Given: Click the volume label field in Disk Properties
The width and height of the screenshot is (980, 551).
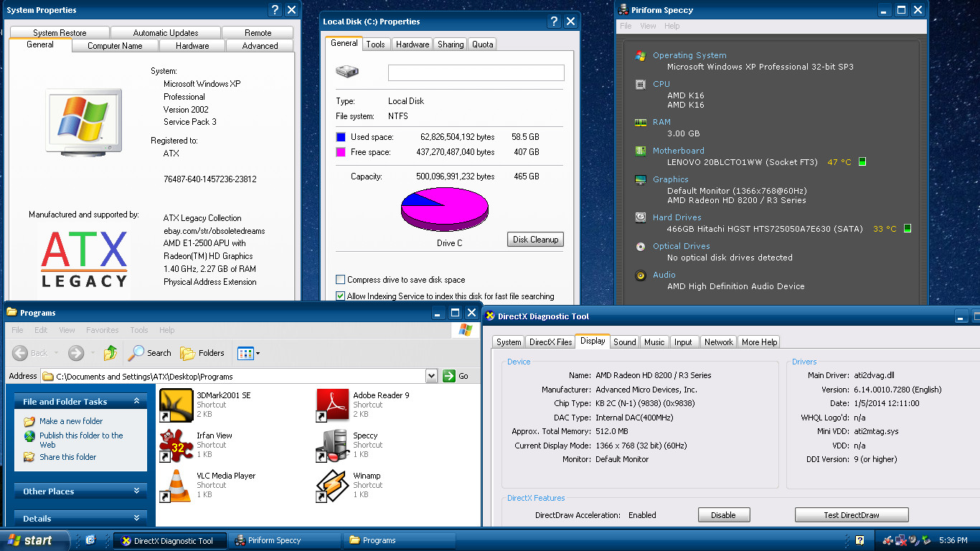Looking at the screenshot, I should tap(476, 72).
